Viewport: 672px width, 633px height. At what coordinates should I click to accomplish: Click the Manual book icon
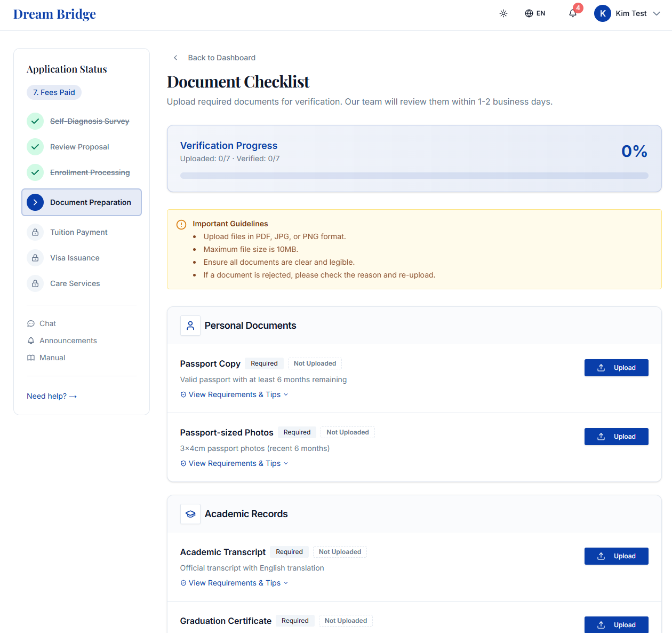click(x=31, y=358)
